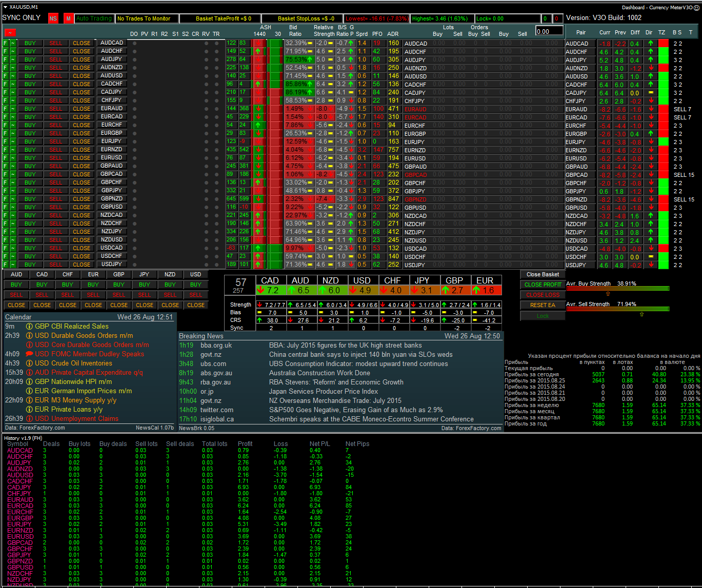702x588 pixels.
Task: Click the Lock button below RESET EA
Action: pos(543,316)
